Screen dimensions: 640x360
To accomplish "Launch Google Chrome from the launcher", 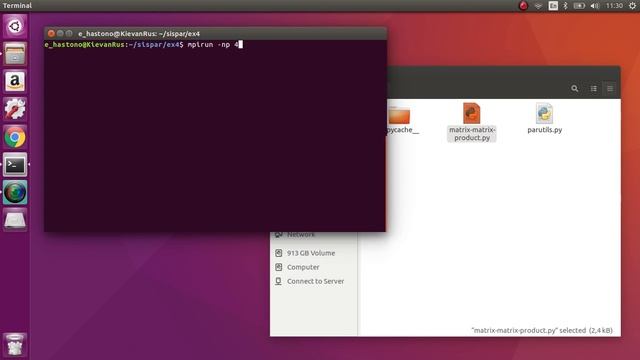I will [15, 137].
